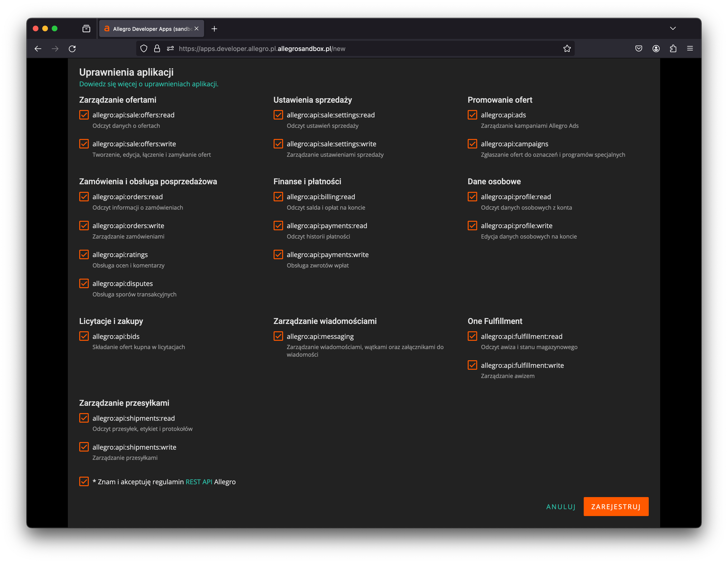Click the 'Obsługa sporów transakcyjnych' description

(x=135, y=295)
